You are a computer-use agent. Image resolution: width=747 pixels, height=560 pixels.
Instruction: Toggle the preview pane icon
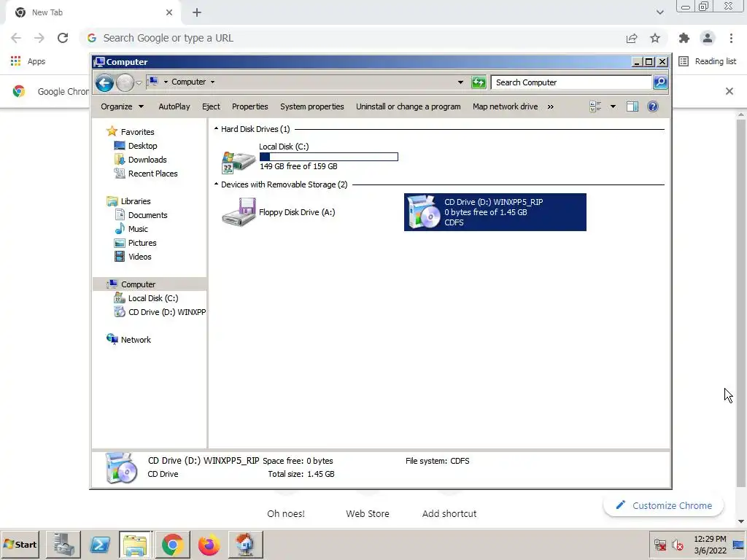coord(632,106)
